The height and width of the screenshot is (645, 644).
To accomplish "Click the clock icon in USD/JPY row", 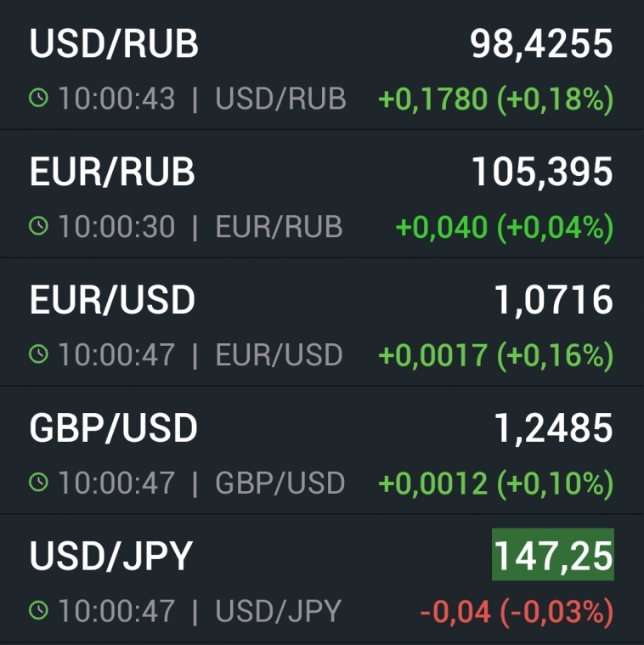I will 39,611.
